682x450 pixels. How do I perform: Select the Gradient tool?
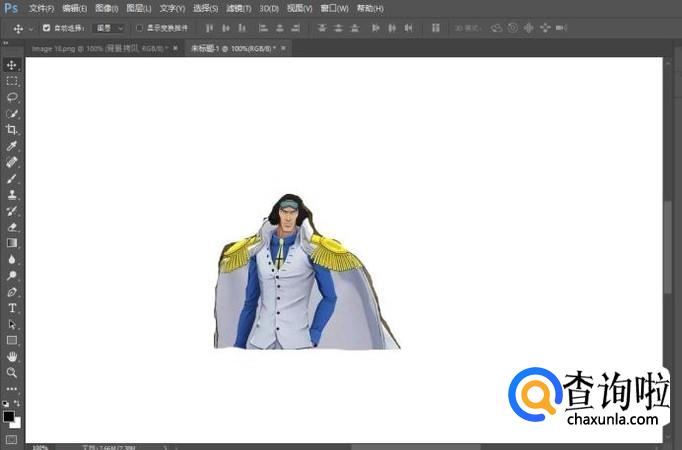12,243
